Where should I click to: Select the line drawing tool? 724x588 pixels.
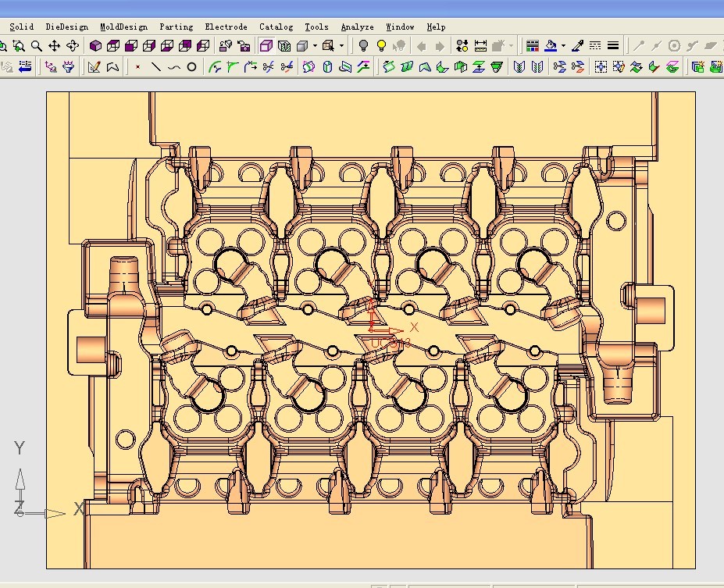coord(156,67)
